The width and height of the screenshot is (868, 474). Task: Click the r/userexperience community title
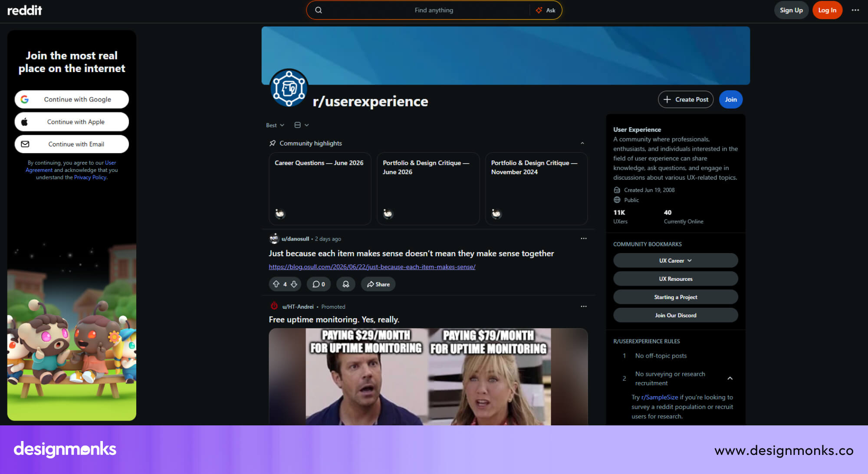click(x=370, y=101)
